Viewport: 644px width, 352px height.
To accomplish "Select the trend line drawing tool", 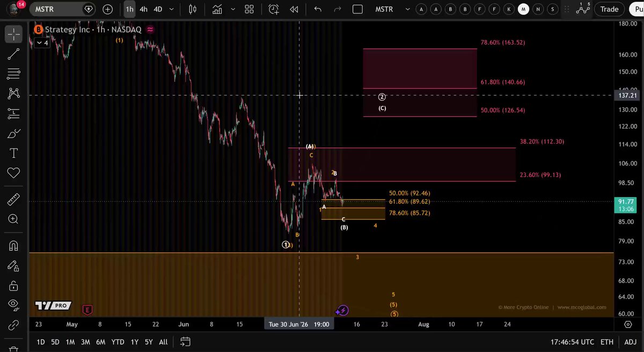I will tap(13, 54).
